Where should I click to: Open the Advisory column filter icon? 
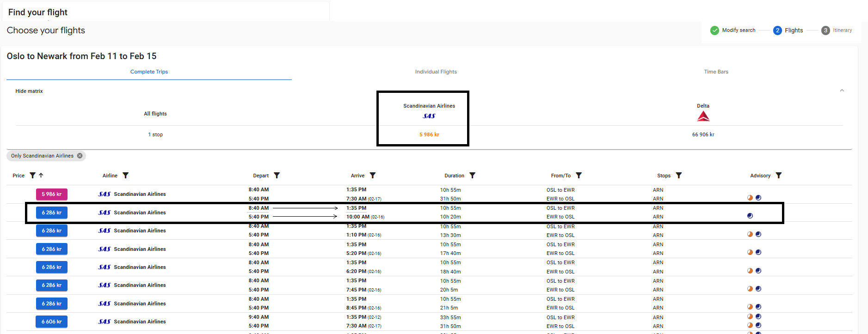779,176
